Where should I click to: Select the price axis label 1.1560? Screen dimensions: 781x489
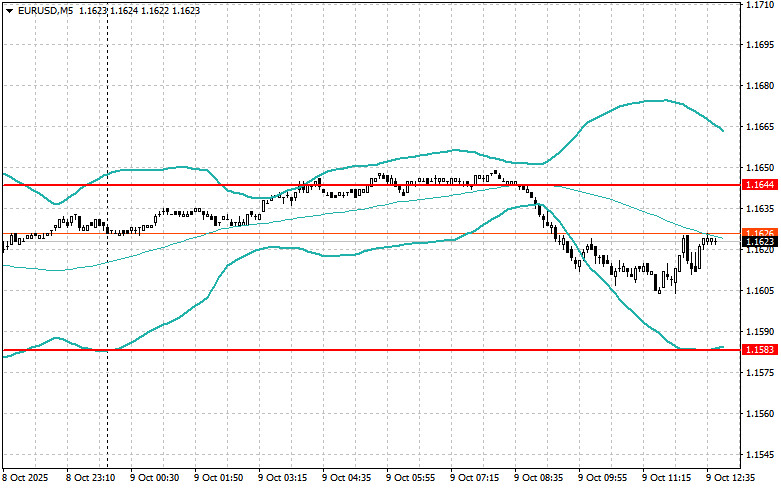tap(760, 413)
